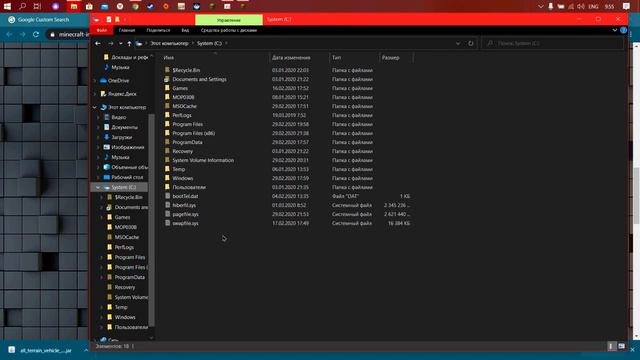Viewport: 640px width, 360px height.
Task: Expand the ribbon with the chevron
Action: pyautogui.click(x=615, y=30)
